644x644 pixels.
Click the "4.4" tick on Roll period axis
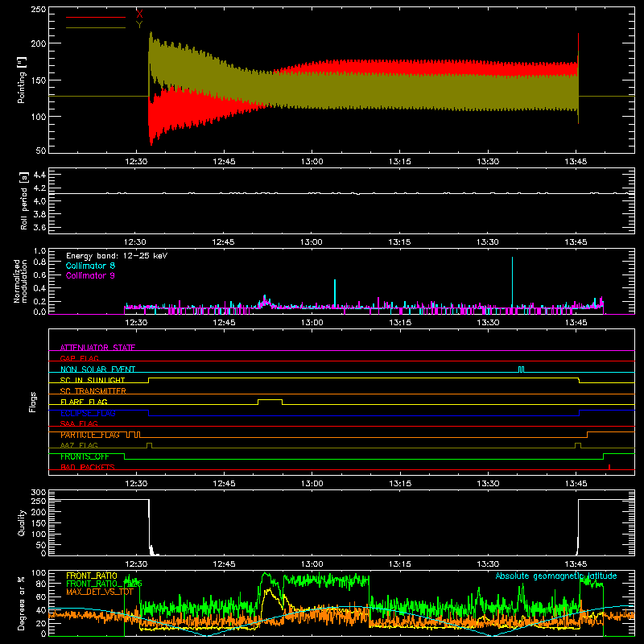coord(39,175)
